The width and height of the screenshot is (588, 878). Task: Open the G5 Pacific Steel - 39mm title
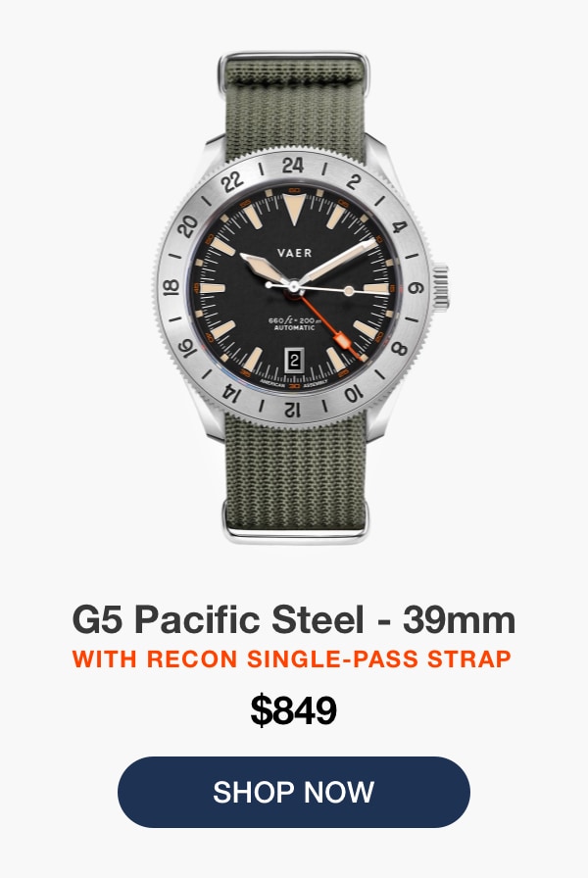pos(293,619)
